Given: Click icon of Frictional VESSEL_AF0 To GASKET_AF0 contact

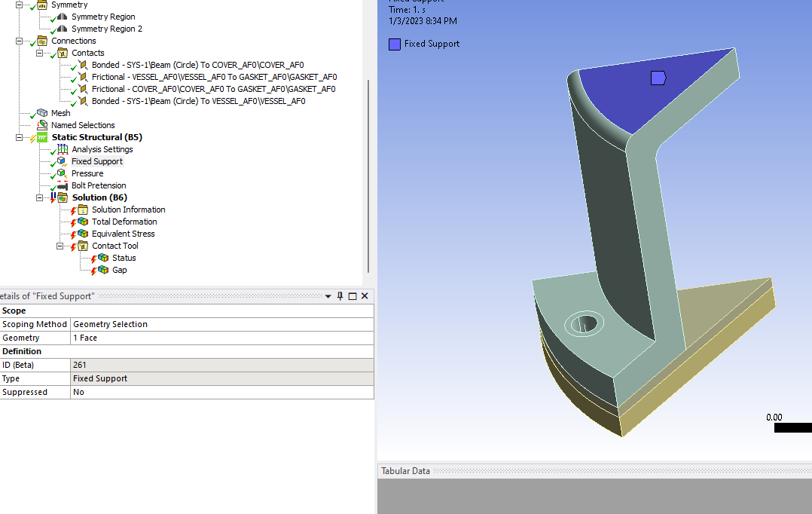Looking at the screenshot, I should [x=83, y=77].
